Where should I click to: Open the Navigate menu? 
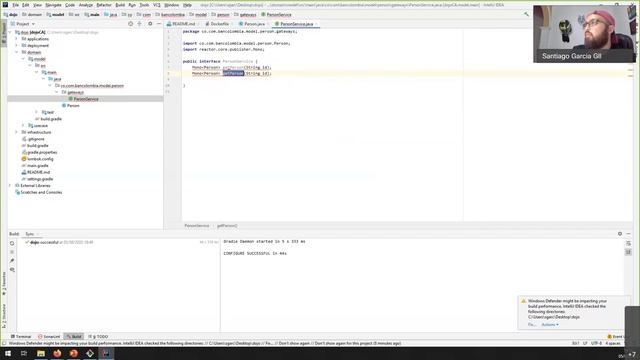click(53, 5)
